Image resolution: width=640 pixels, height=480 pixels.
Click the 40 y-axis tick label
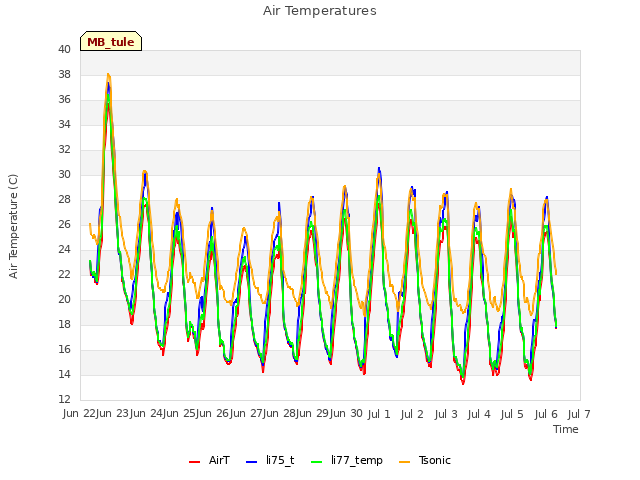[x=64, y=49]
